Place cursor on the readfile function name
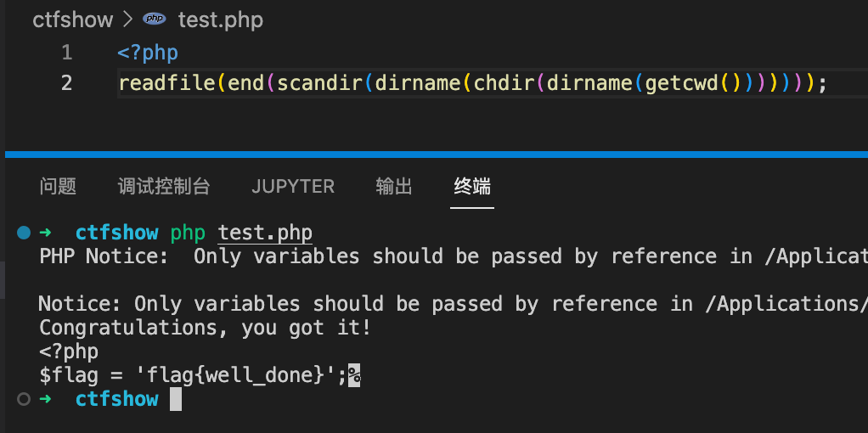The height and width of the screenshot is (433, 868). [167, 83]
